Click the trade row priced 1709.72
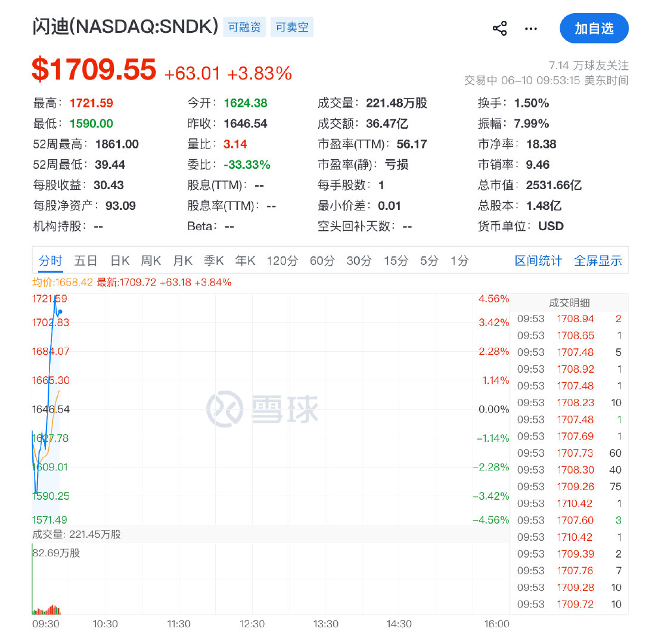Image resolution: width=652 pixels, height=644 pixels. pos(569,604)
